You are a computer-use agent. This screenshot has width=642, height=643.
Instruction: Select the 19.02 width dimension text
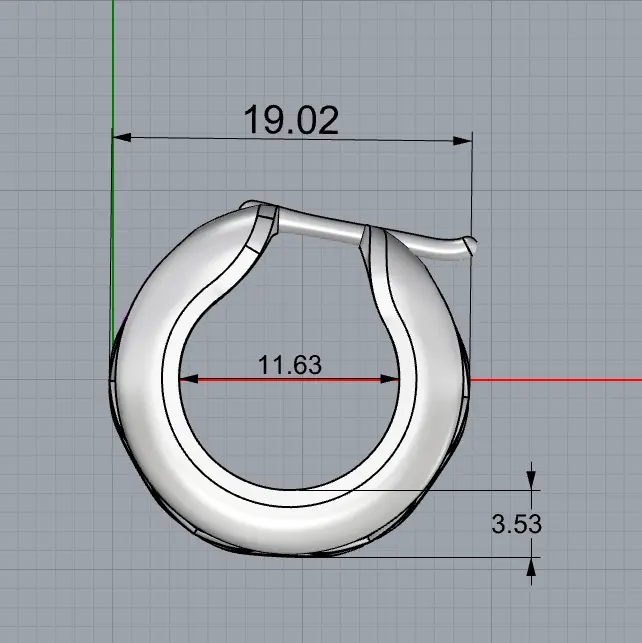[x=291, y=120]
